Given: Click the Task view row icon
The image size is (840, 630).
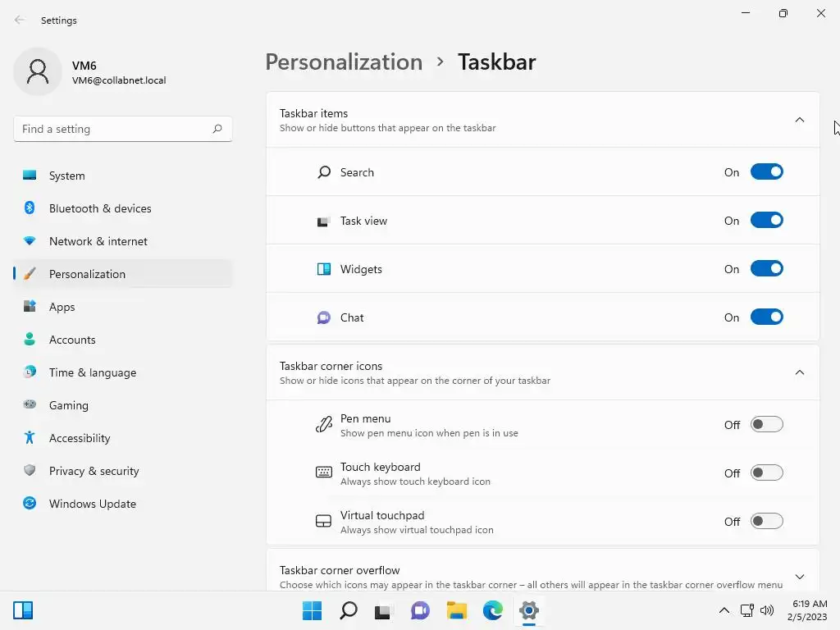Looking at the screenshot, I should pos(323,221).
